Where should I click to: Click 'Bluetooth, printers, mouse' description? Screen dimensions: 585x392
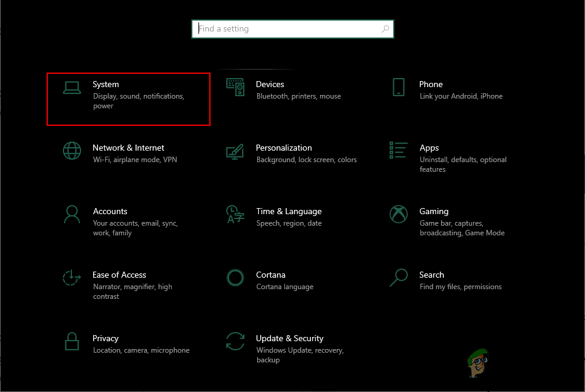[298, 96]
